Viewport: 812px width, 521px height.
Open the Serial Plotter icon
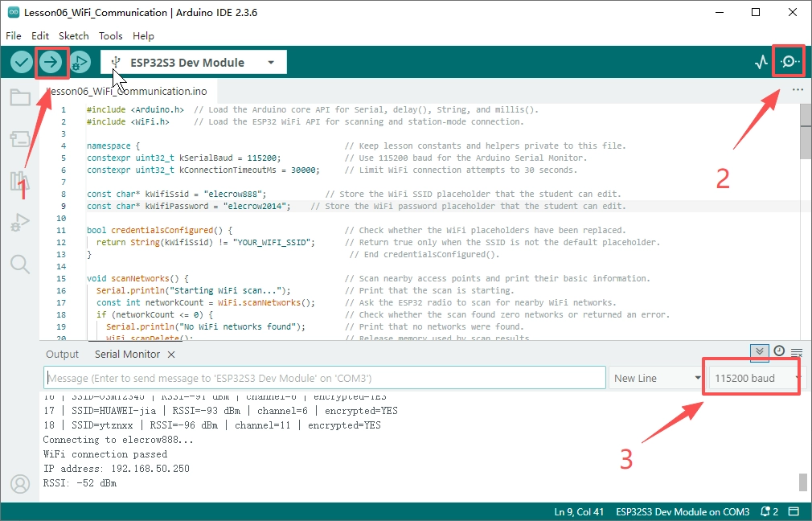761,63
